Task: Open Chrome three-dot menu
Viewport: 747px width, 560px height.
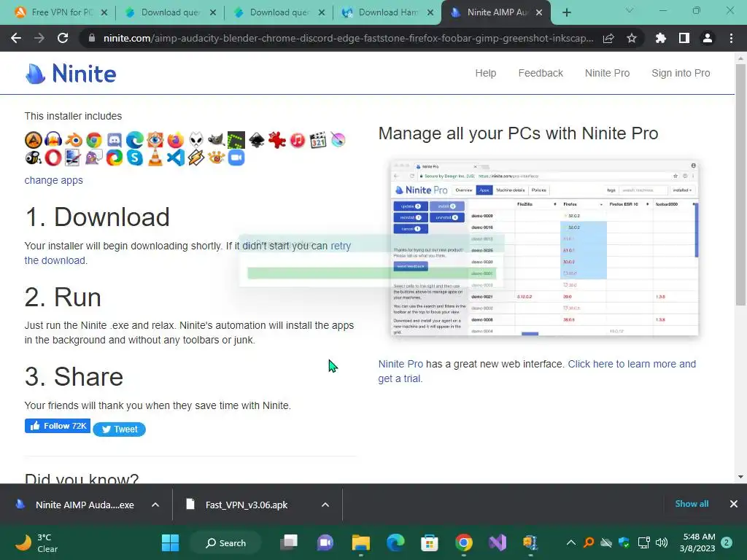Action: (731, 38)
